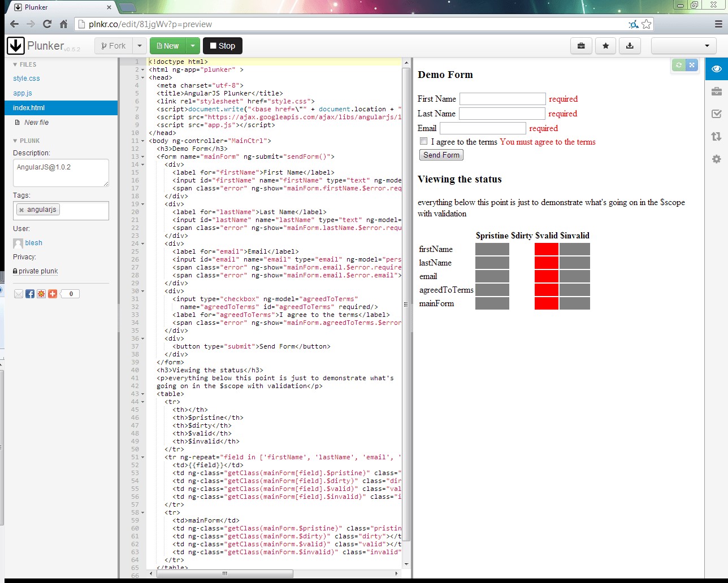
Task: Select app.js from the file list
Action: (x=23, y=93)
